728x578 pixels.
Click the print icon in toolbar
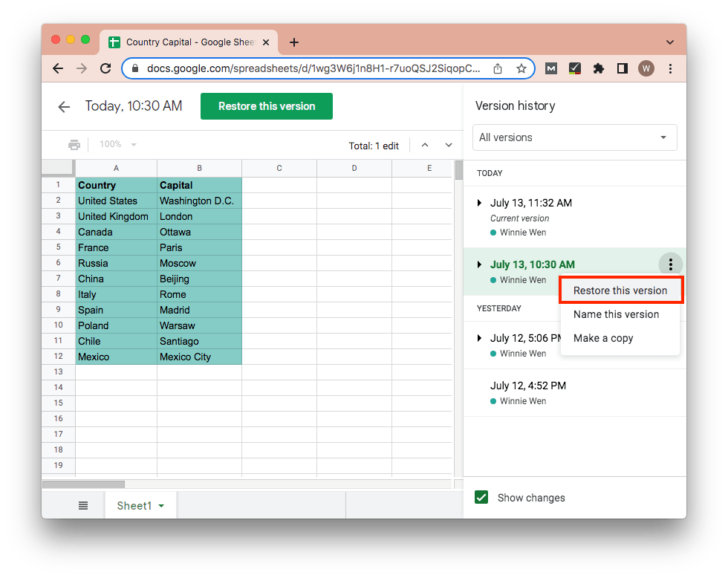tap(74, 145)
